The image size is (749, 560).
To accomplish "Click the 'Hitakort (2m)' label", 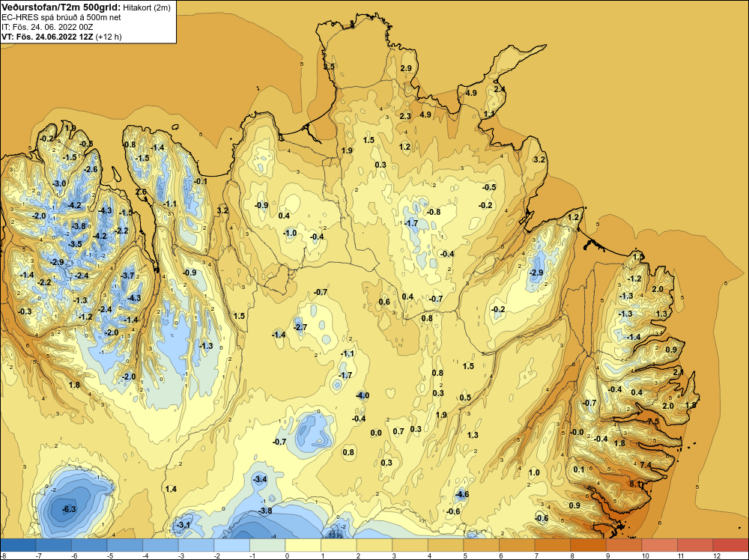I will coord(147,7).
